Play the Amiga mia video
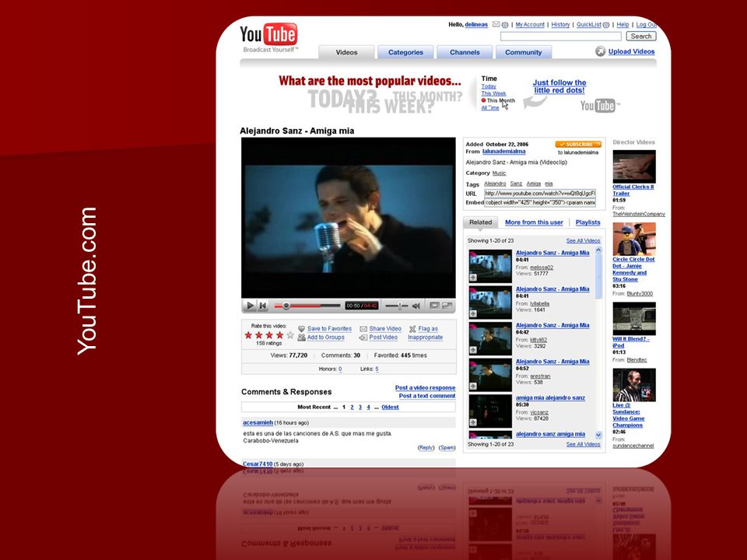The width and height of the screenshot is (747, 560). coord(250,306)
